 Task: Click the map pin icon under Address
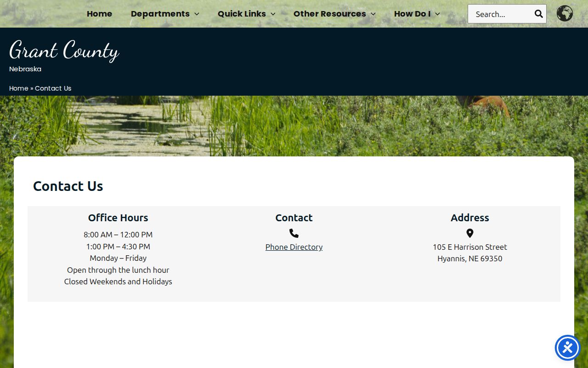[x=469, y=233]
